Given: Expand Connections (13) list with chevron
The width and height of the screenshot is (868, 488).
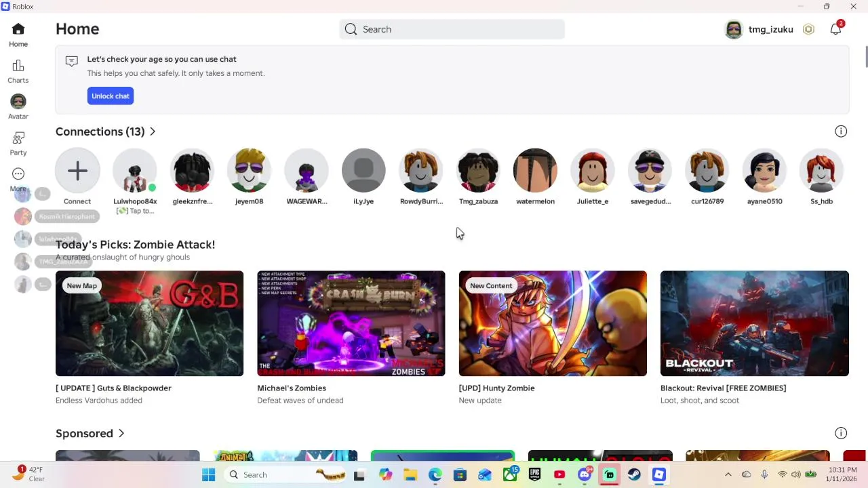Looking at the screenshot, I should (x=153, y=131).
